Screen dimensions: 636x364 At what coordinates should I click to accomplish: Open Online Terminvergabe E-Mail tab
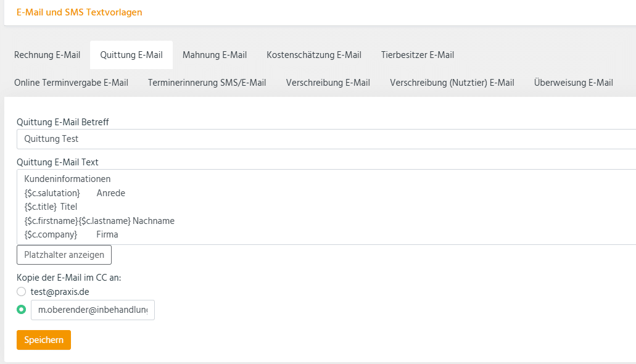tap(71, 83)
